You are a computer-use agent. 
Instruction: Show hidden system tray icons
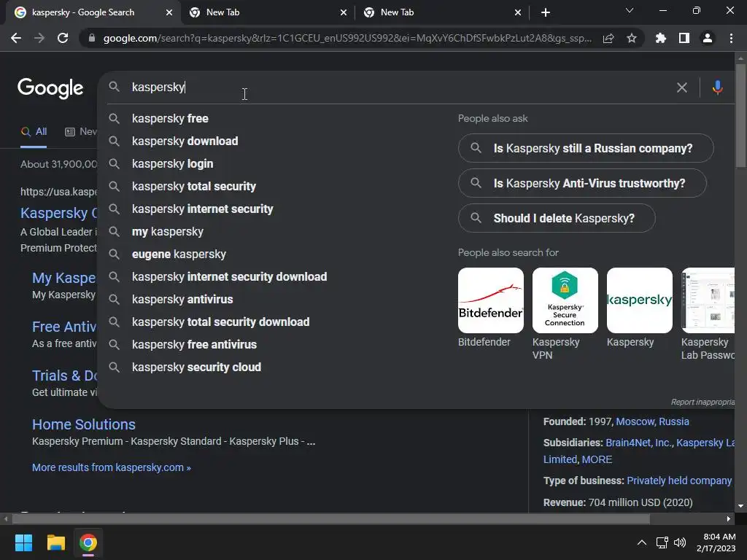coord(642,542)
